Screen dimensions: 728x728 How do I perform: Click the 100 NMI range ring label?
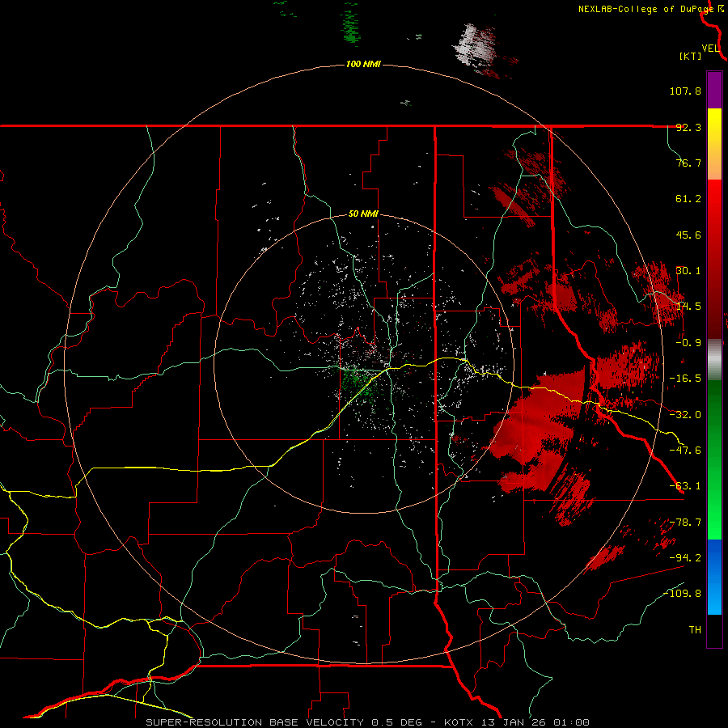pyautogui.click(x=363, y=64)
